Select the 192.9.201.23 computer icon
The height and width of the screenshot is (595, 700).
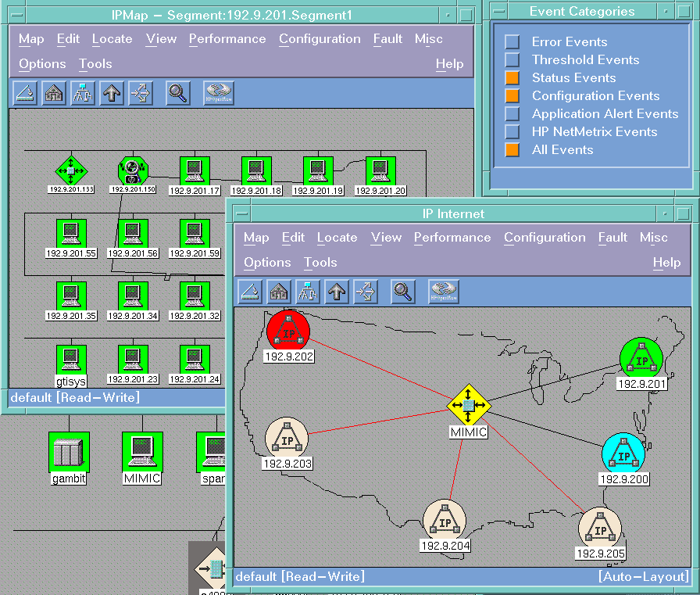[133, 359]
